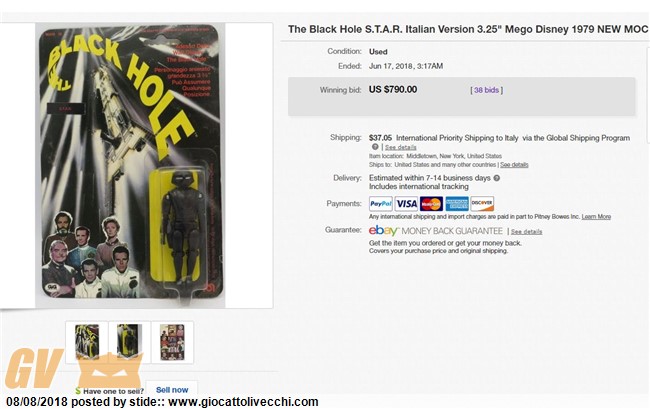Select the first thumbnail of card front
650x409 pixels.
click(x=87, y=342)
